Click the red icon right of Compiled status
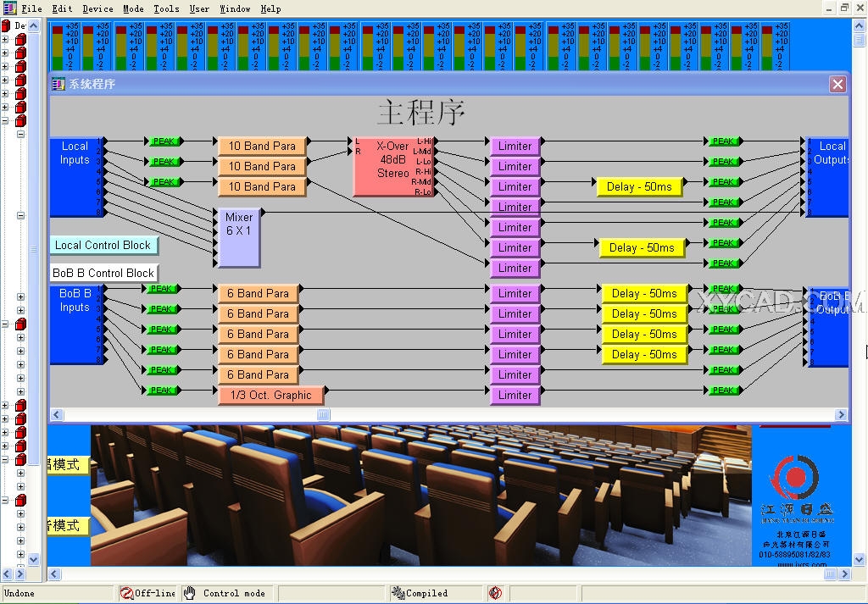The image size is (868, 604). tap(495, 593)
